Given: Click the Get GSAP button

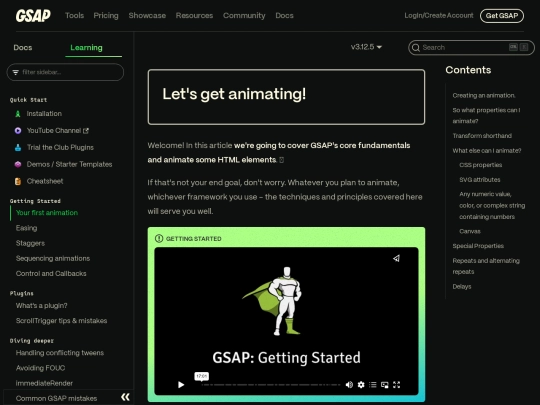Looking at the screenshot, I should tap(502, 16).
